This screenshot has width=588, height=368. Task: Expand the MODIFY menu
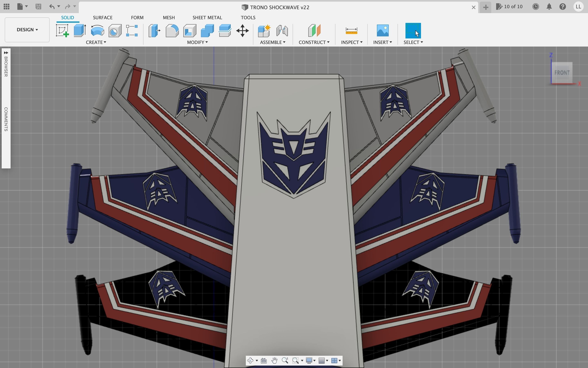tap(197, 42)
